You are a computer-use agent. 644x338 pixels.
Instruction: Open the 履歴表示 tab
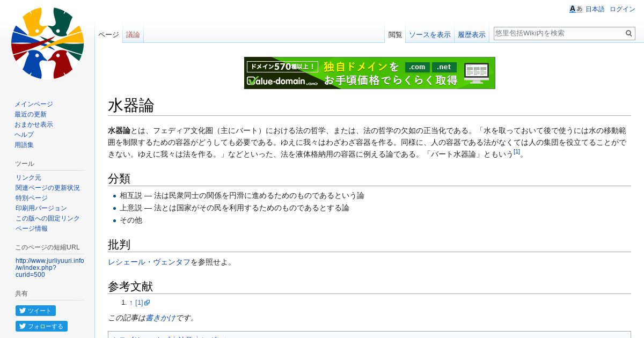(472, 34)
